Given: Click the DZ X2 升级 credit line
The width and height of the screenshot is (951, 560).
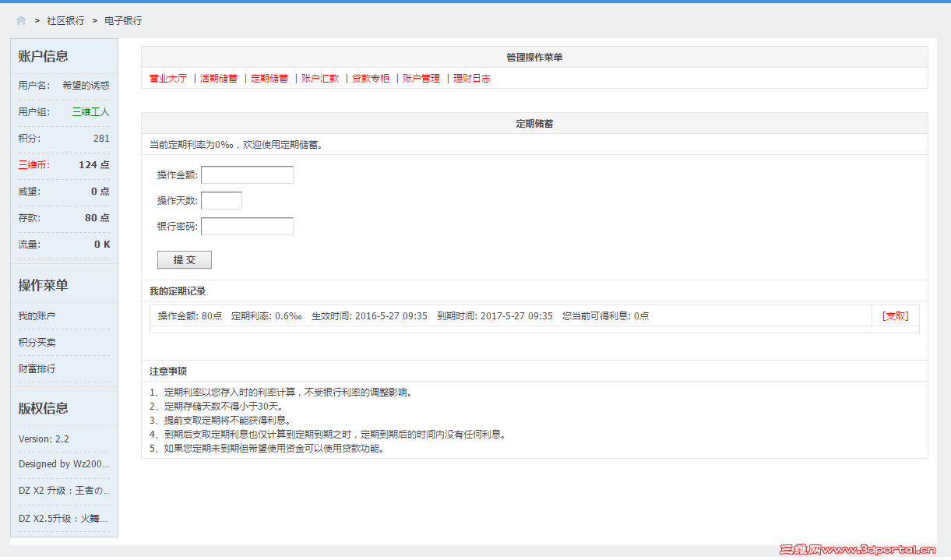Looking at the screenshot, I should 64,491.
